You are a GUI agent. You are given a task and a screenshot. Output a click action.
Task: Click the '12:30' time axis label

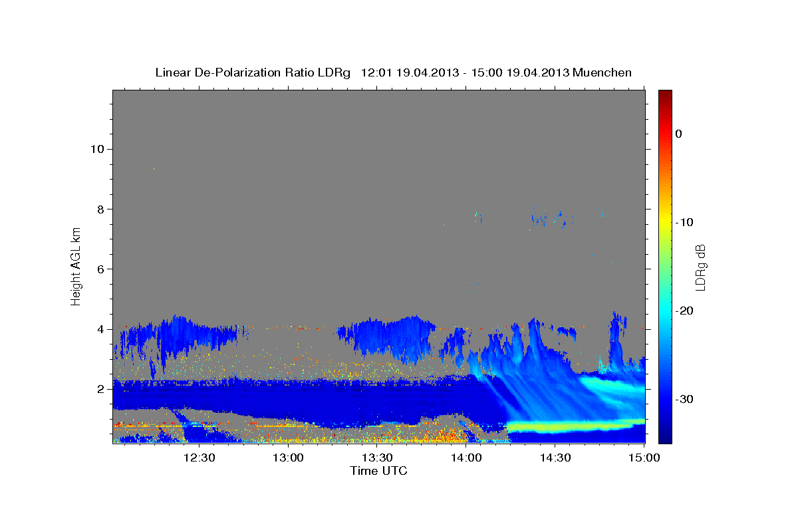[x=199, y=458]
